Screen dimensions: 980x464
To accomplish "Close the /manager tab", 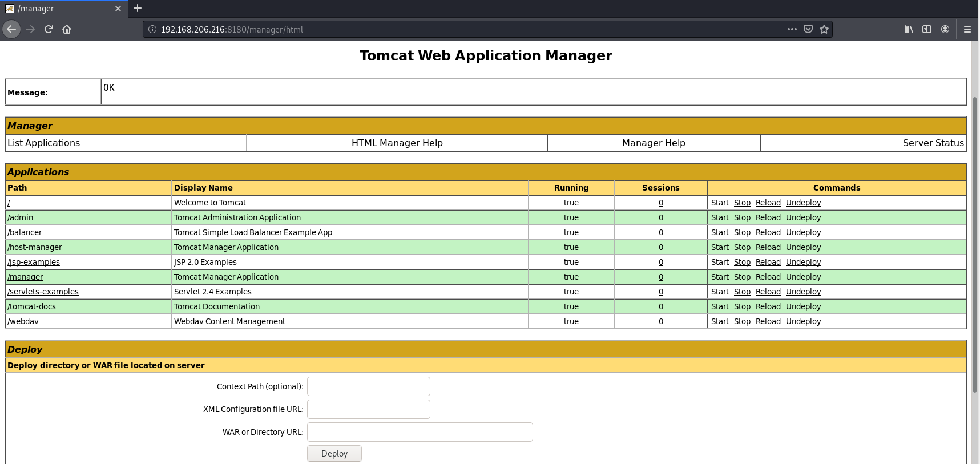I will coord(118,9).
